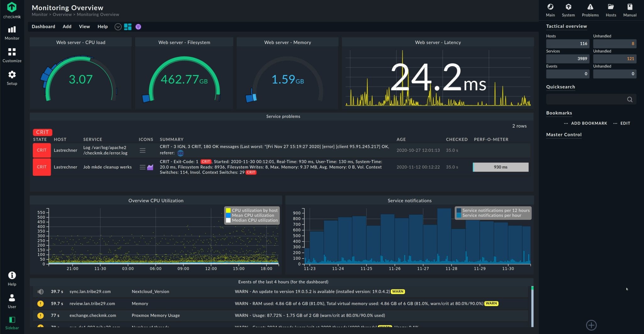This screenshot has height=334, width=644.
Task: Open the View menu
Action: coord(84,26)
